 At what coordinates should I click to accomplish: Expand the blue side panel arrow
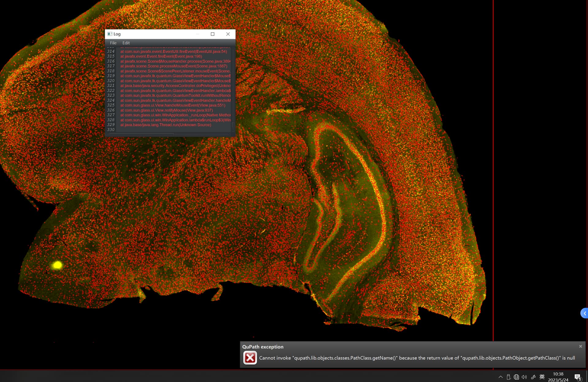pos(584,313)
